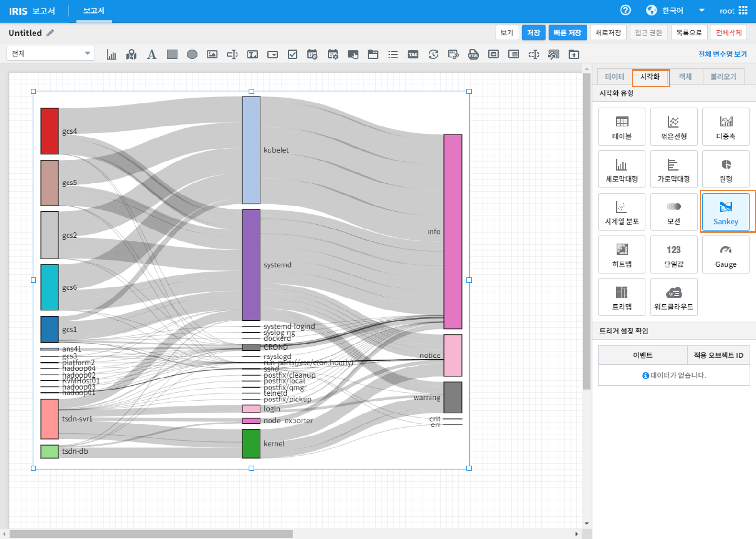Click the canvas vertical scrollbar thumb
The width and height of the screenshot is (756, 539).
tap(587, 231)
